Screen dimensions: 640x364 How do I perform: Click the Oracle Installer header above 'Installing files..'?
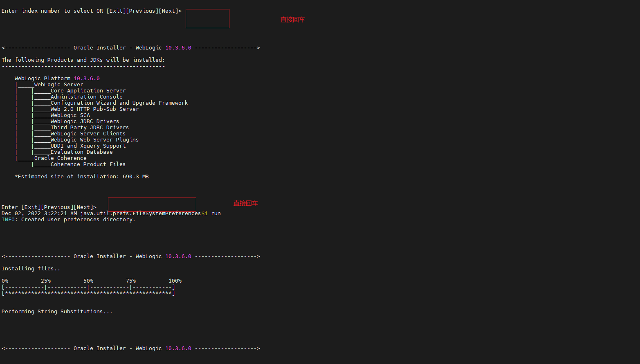click(131, 256)
